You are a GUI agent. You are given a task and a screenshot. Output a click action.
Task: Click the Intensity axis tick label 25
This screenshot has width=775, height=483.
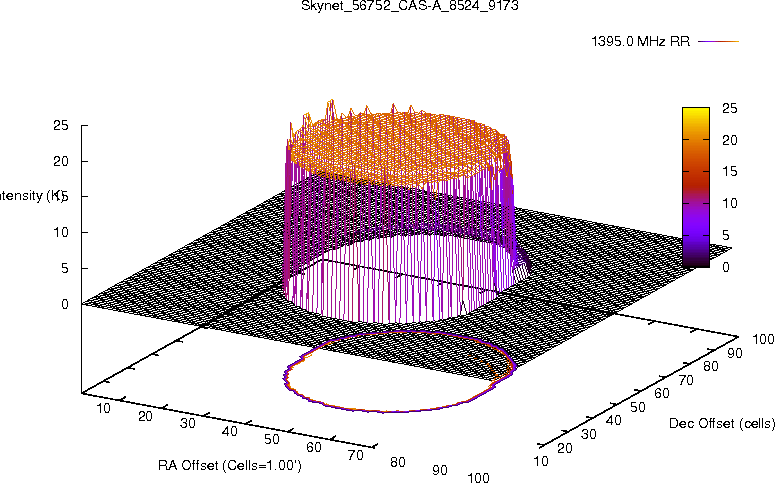[61, 125]
